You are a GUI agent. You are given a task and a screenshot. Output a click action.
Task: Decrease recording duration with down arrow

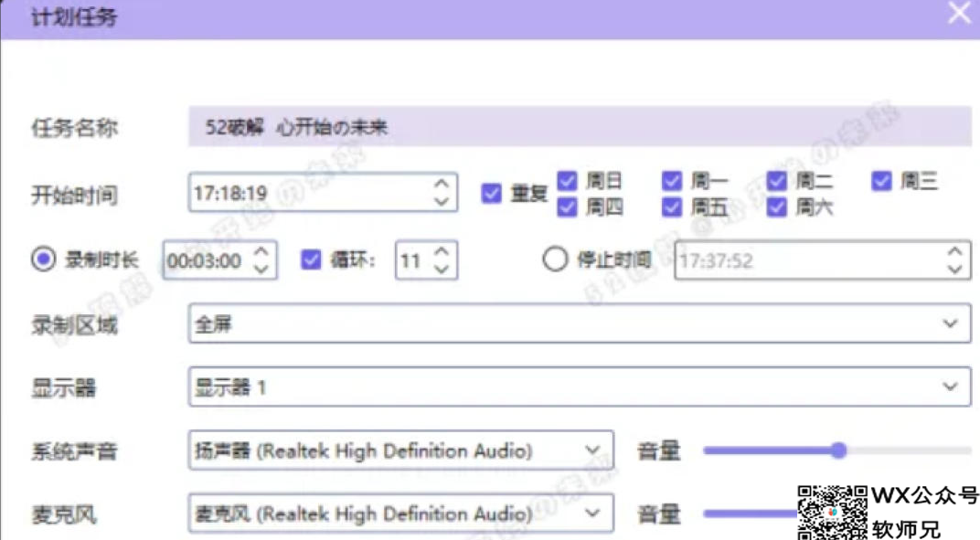261,269
